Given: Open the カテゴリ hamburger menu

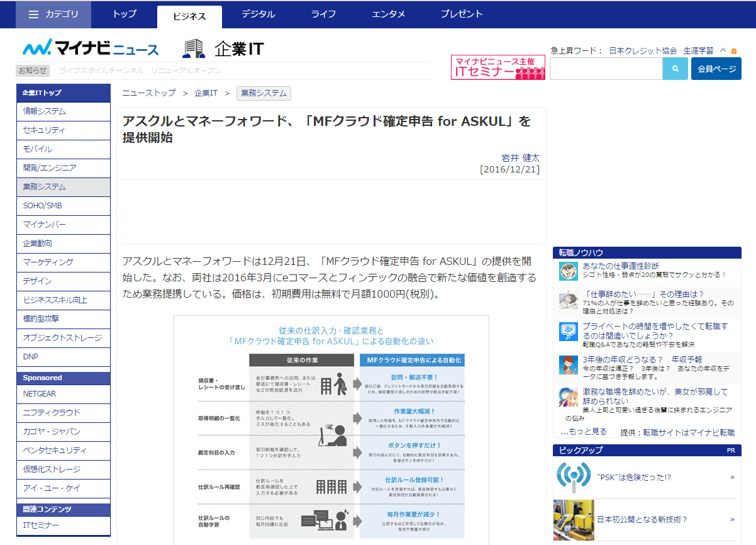Looking at the screenshot, I should tap(53, 14).
